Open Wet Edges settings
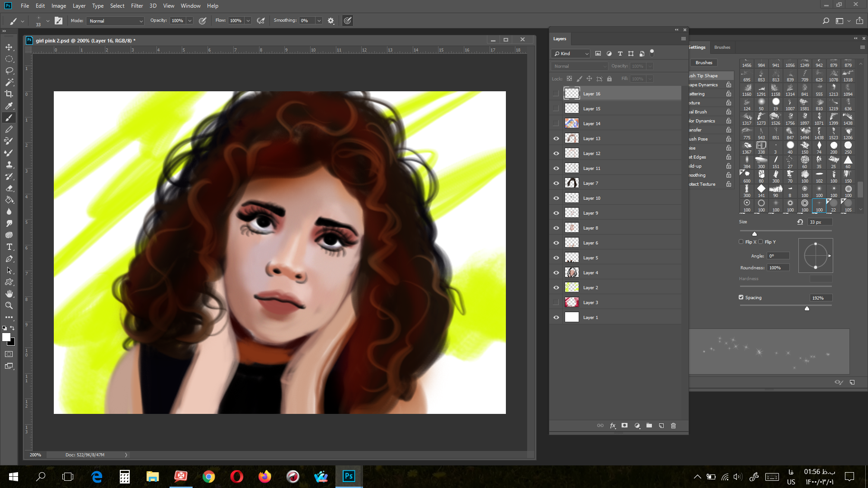The height and width of the screenshot is (488, 868). [x=698, y=157]
